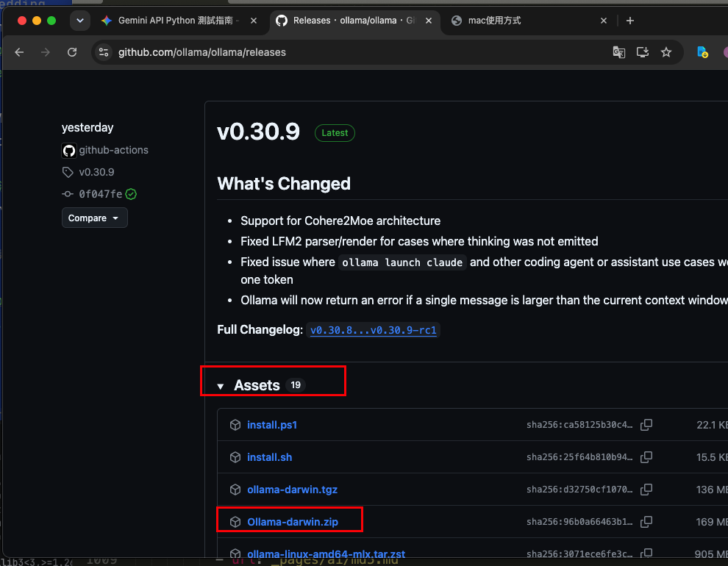This screenshot has height=566, width=728.
Task: Click the package icon beside install.sh
Action: click(235, 457)
